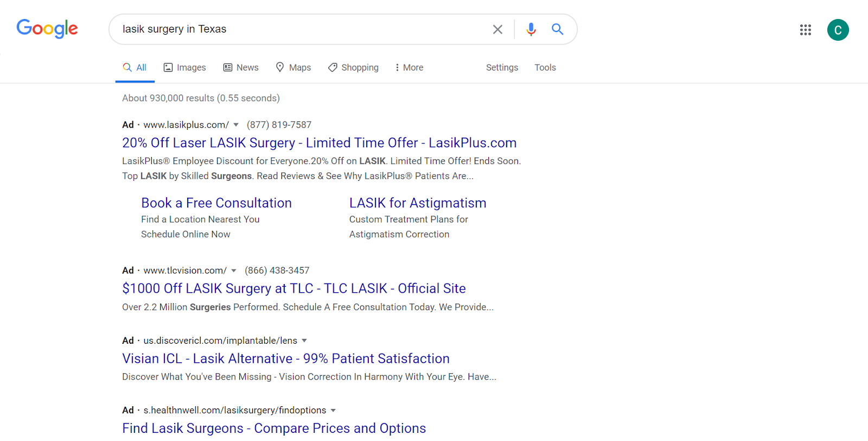
Task: Expand dropdown arrow next to www.lasikplus.com
Action: [236, 125]
